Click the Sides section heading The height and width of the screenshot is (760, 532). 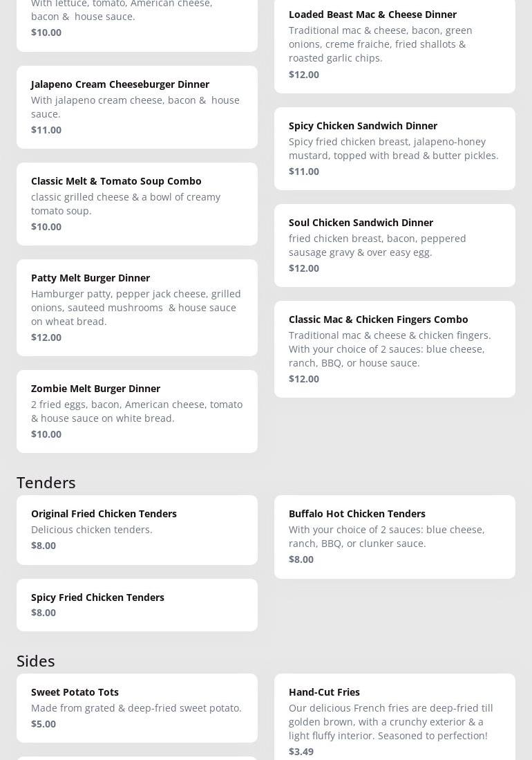coord(36,660)
